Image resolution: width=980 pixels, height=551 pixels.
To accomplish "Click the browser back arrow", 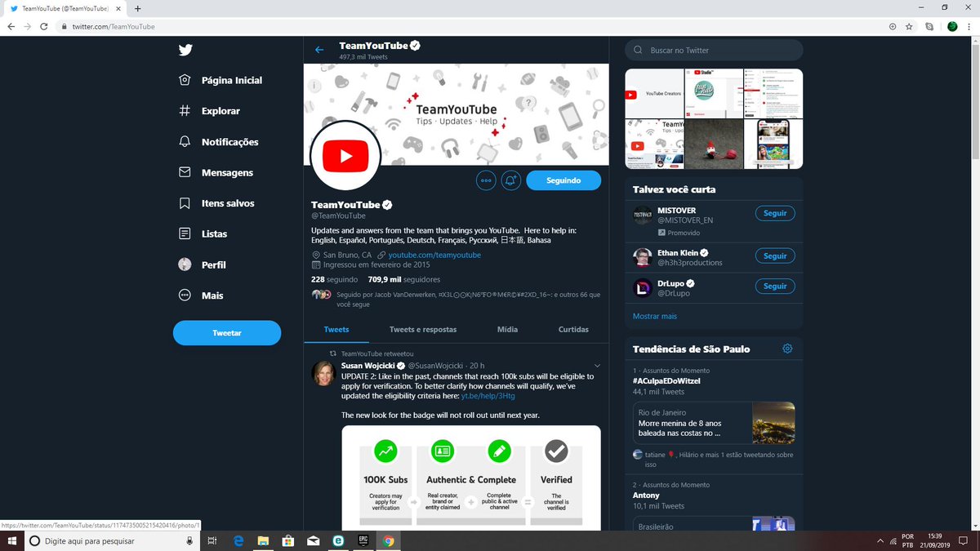I will pyautogui.click(x=11, y=26).
